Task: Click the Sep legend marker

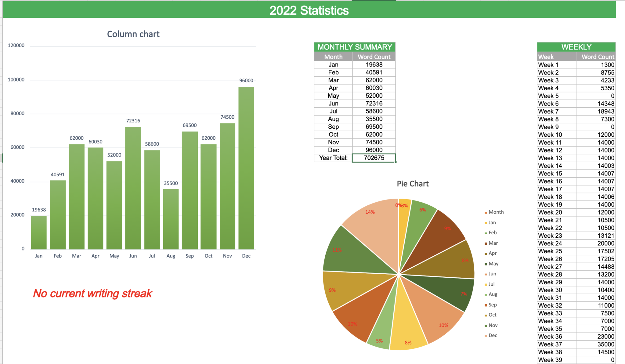Action: click(x=486, y=305)
